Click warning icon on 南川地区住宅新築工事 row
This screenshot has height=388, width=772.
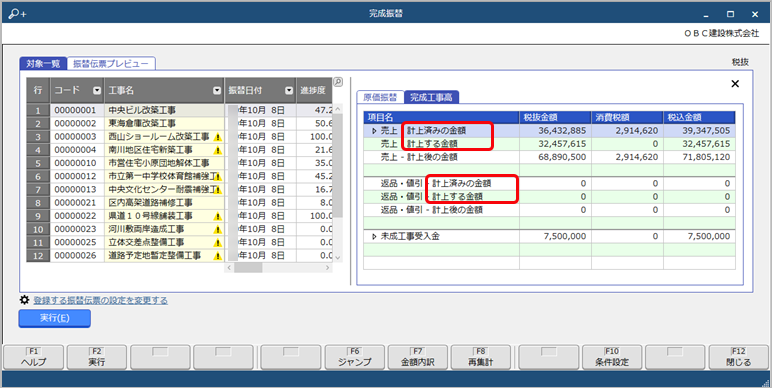218,150
